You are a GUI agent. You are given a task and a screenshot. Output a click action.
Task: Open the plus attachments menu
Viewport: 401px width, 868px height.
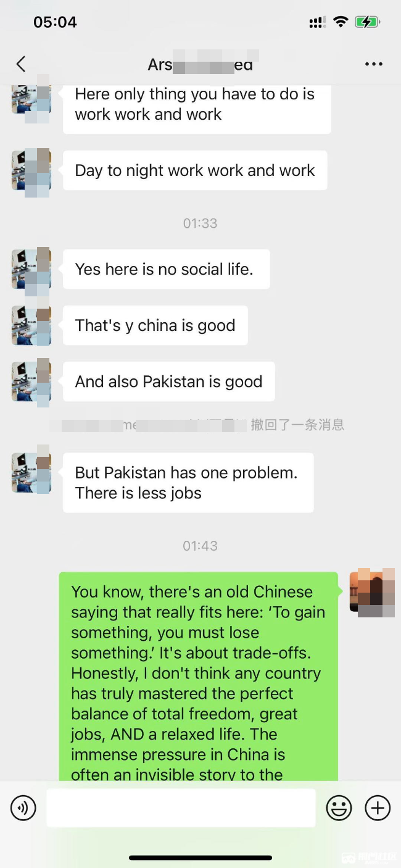tap(378, 807)
